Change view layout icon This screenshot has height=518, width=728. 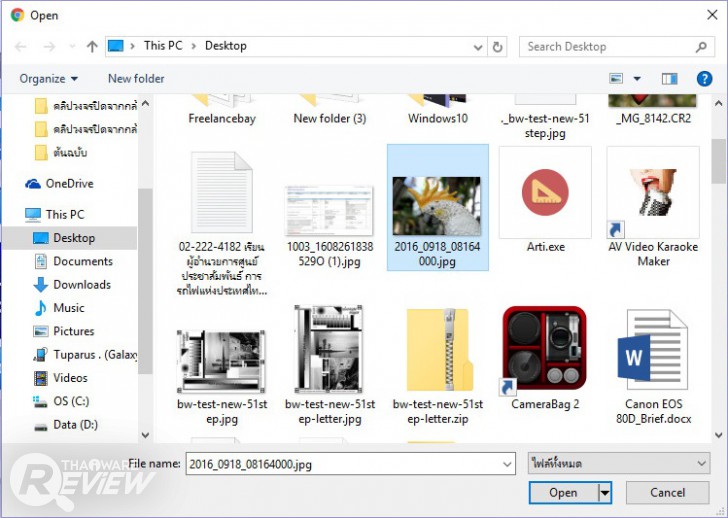point(616,78)
